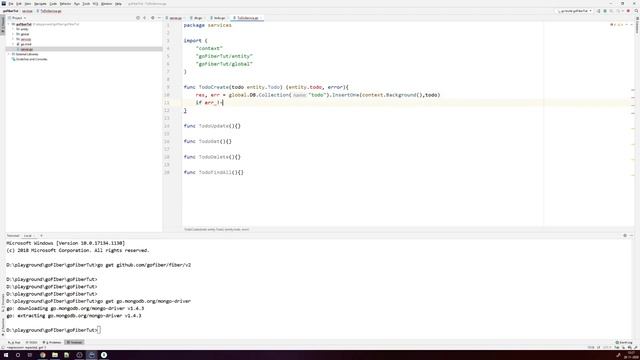Click the terminal command prompt line
This screenshot has height=360, width=640.
coord(53,330)
